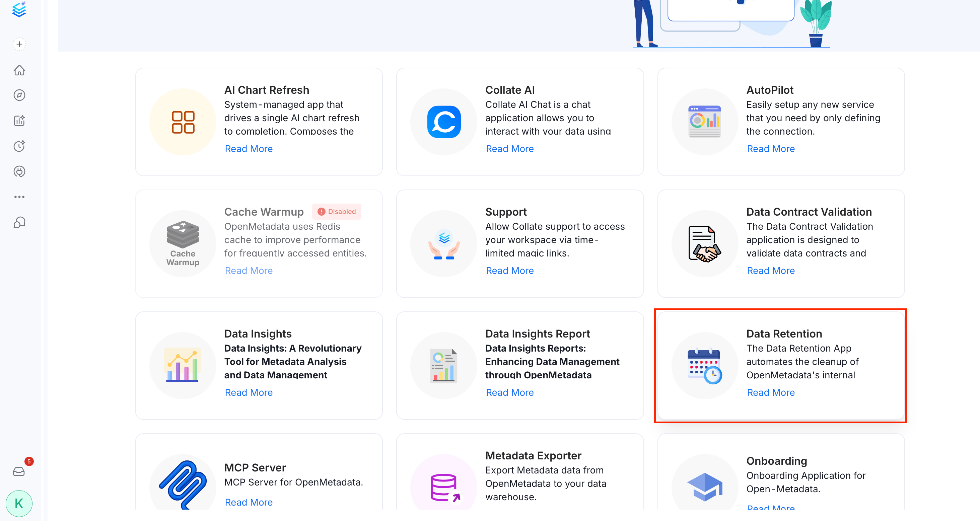
Task: Read more about Data Retention
Action: click(x=771, y=392)
